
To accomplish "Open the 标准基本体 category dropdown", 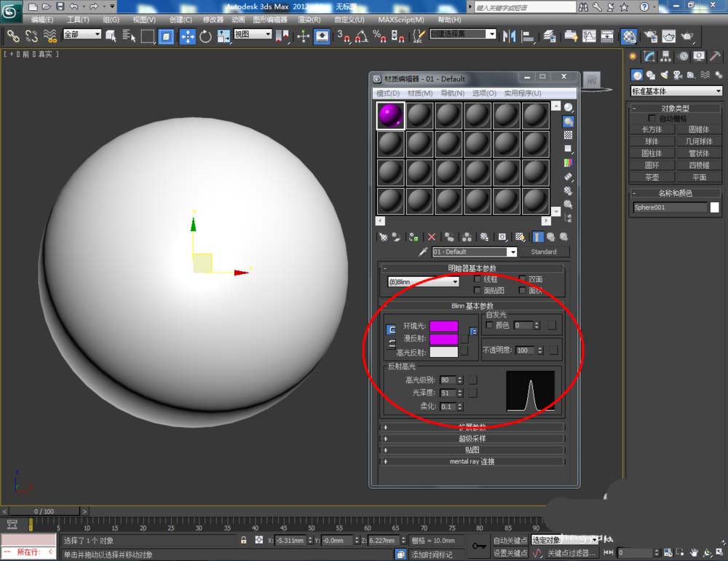I will [x=676, y=91].
